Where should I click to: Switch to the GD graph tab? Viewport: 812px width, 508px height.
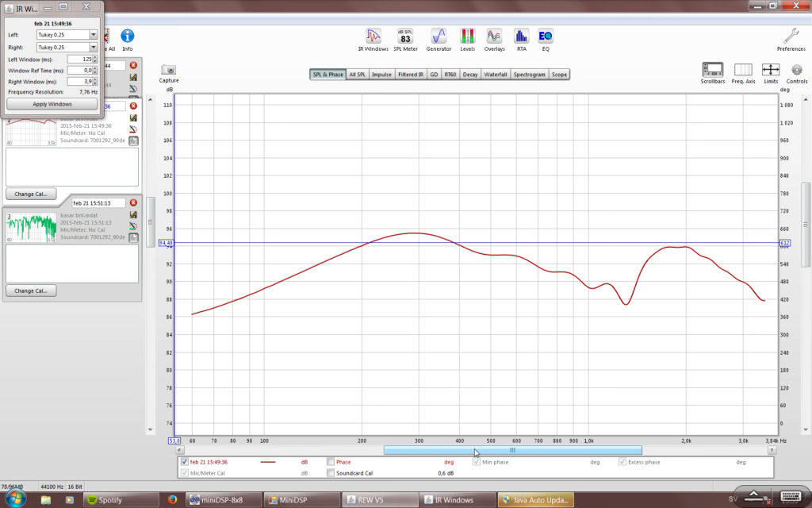tap(434, 74)
